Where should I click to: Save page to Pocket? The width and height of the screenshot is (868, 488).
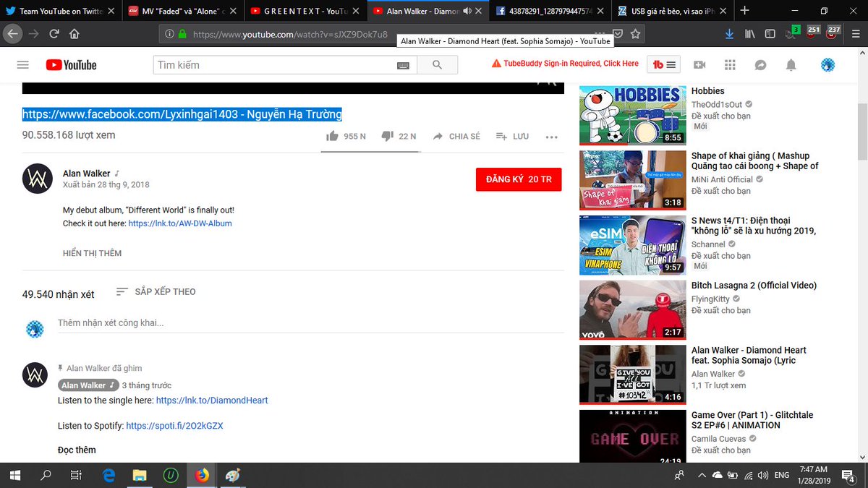tap(618, 34)
